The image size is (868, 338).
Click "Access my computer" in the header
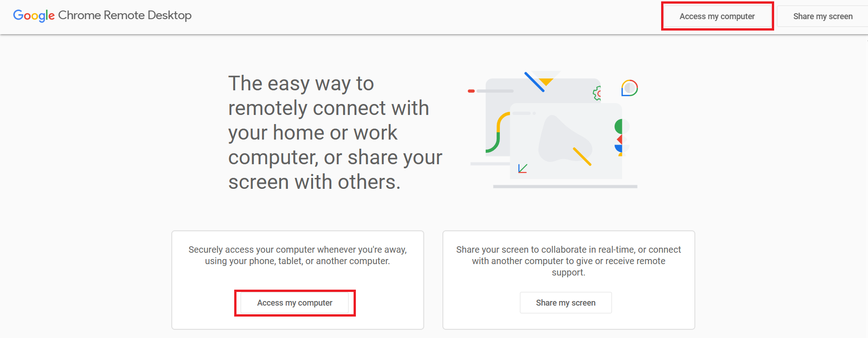pos(717,16)
